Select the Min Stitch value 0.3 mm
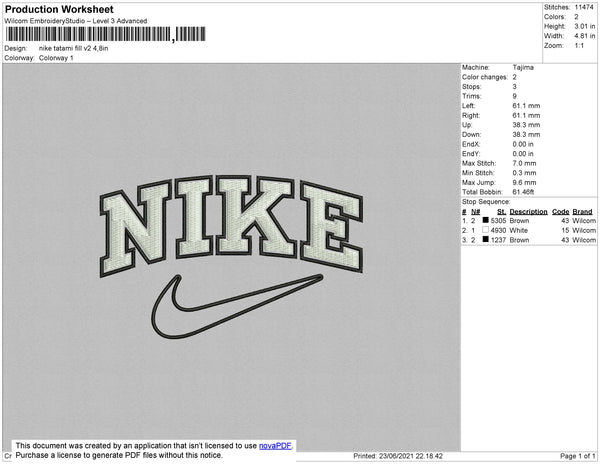Viewport: 600px width, 464px height. pyautogui.click(x=524, y=173)
